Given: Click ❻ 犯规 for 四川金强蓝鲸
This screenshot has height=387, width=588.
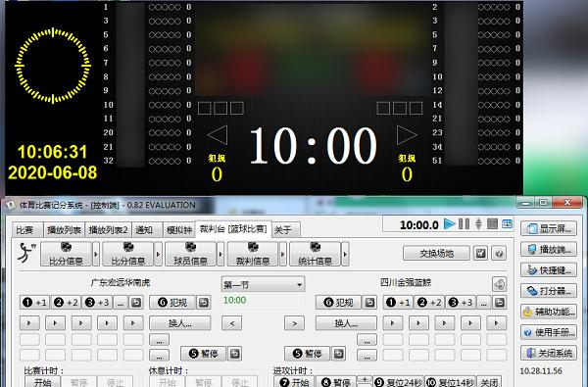Looking at the screenshot, I should coord(339,302).
